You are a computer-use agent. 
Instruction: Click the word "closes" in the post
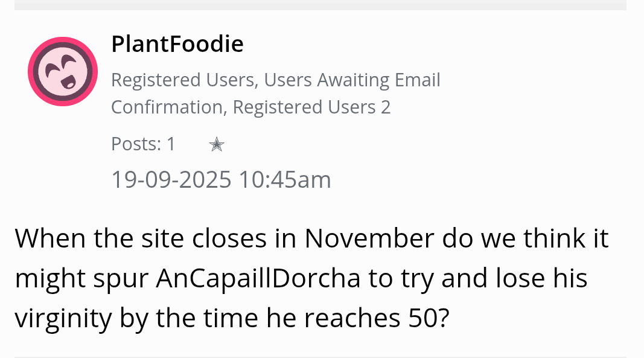pos(229,238)
